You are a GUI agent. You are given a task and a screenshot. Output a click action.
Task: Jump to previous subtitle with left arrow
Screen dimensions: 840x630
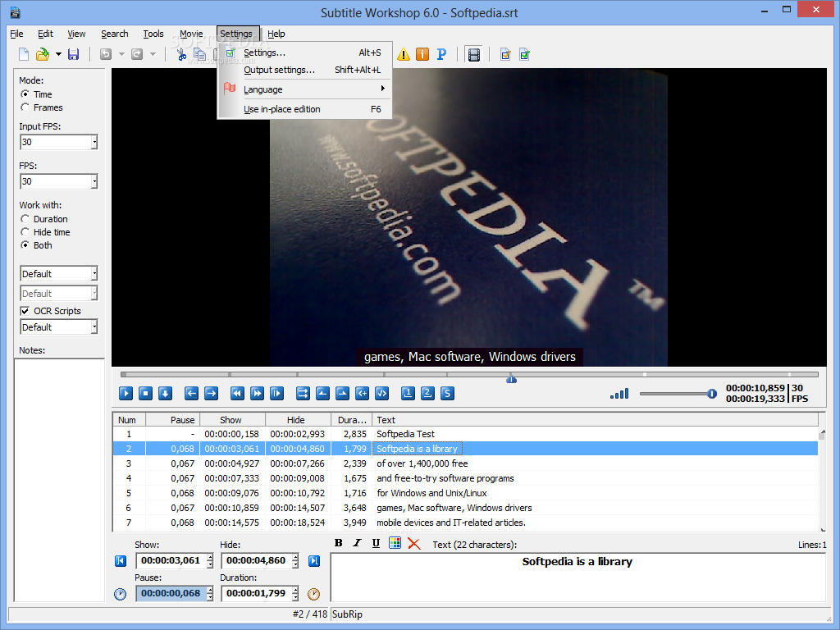point(191,393)
